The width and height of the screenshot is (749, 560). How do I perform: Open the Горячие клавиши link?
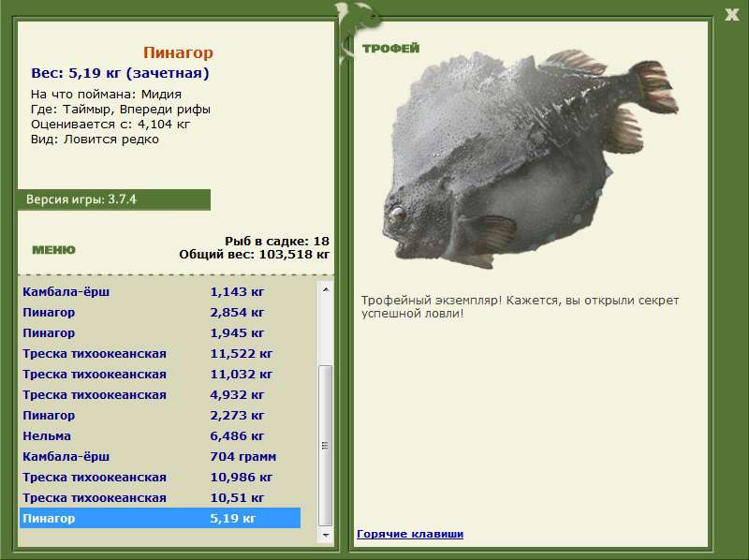click(x=409, y=534)
